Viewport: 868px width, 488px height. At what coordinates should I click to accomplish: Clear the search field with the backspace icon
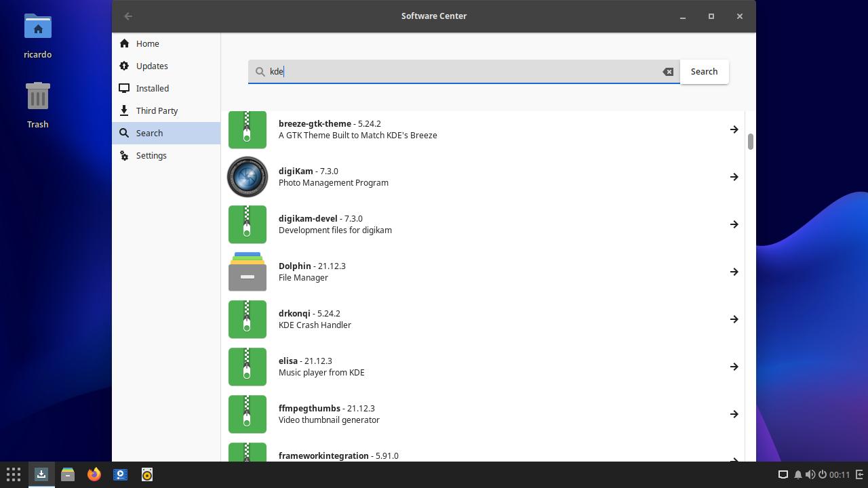(x=668, y=72)
